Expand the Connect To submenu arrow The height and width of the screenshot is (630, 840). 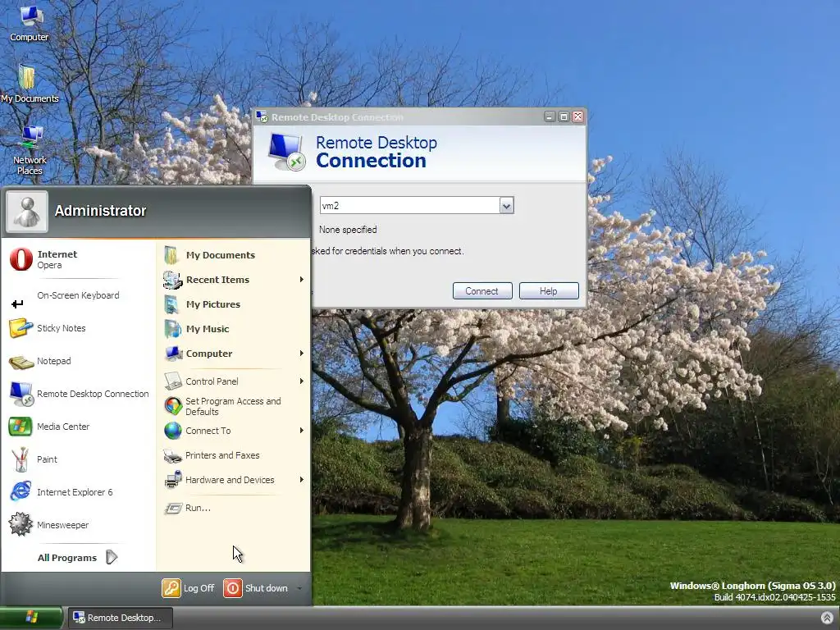coord(302,431)
